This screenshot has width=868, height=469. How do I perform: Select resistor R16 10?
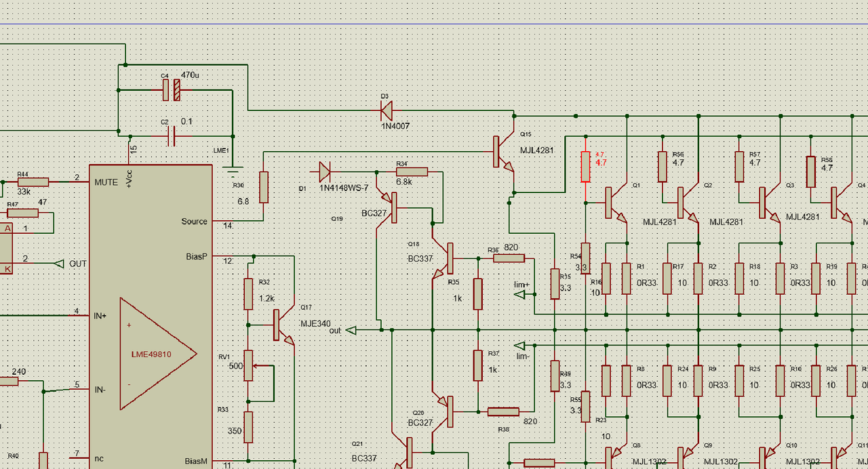click(x=606, y=278)
